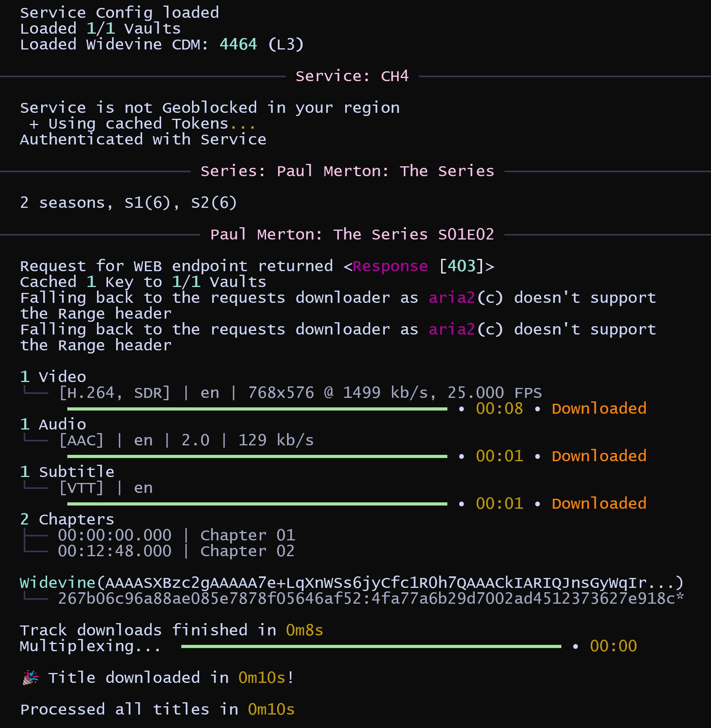Click the CDM number 4464
The height and width of the screenshot is (728, 711).
pyautogui.click(x=238, y=44)
